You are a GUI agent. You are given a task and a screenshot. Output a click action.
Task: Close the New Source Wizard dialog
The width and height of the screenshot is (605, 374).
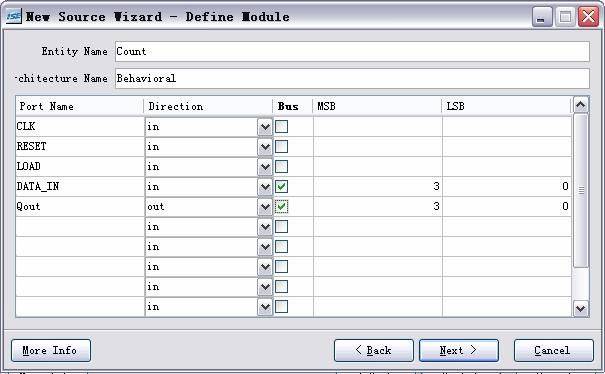(x=588, y=17)
